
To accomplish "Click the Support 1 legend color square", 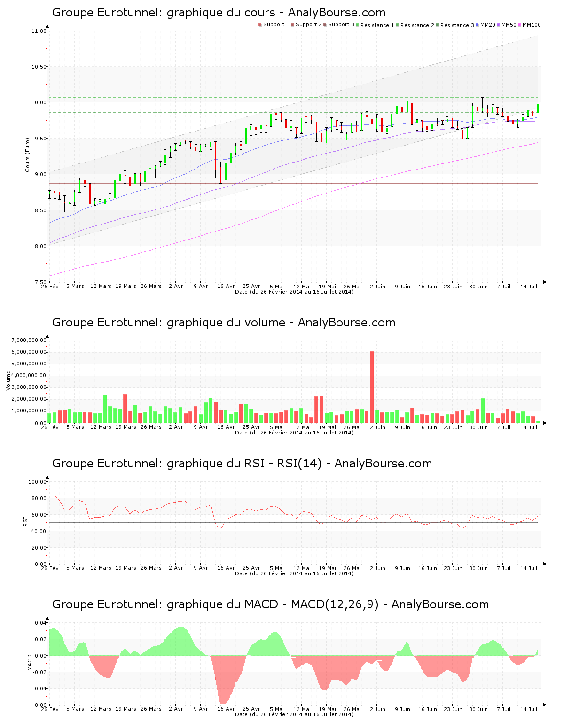I will tap(260, 25).
